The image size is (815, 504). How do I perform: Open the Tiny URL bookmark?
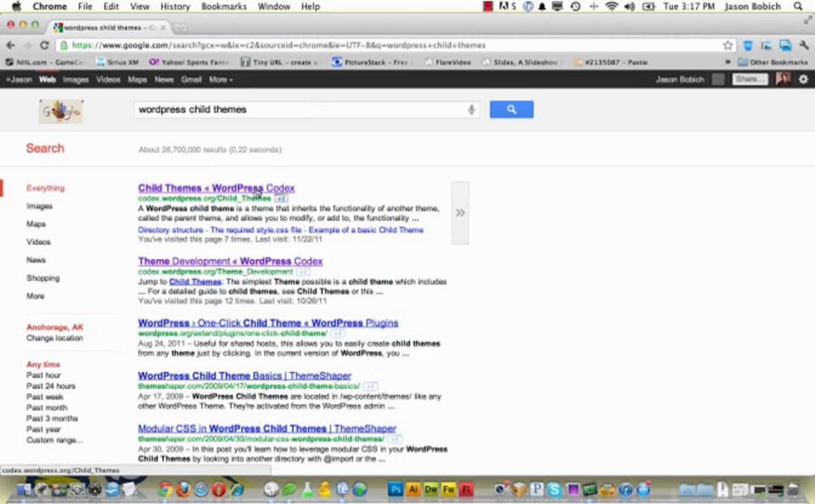point(279,62)
